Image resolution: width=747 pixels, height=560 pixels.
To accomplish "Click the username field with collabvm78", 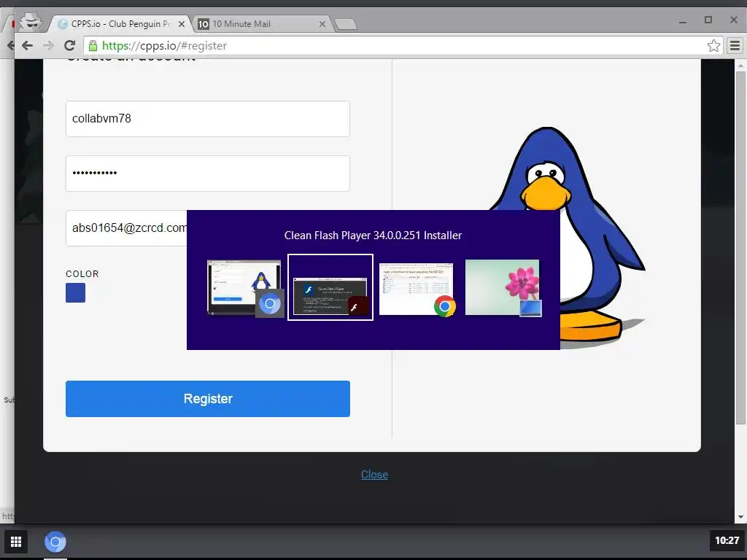I will (x=208, y=119).
